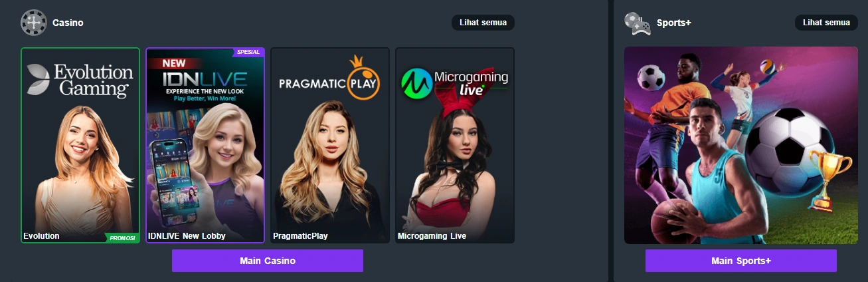Click the Microgaming Live logo
This screenshot has width=868, height=282.
coord(454,83)
